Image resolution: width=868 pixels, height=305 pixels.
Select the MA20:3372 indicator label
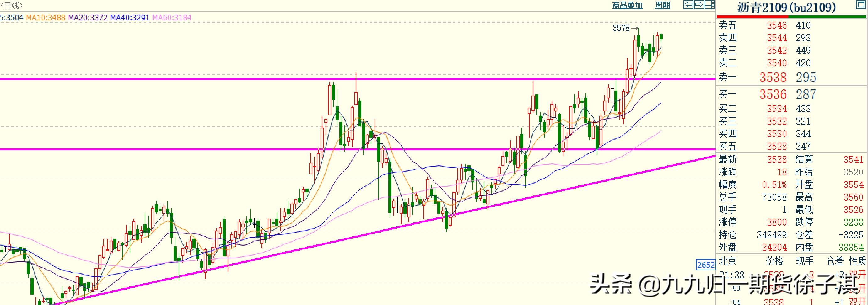click(88, 18)
